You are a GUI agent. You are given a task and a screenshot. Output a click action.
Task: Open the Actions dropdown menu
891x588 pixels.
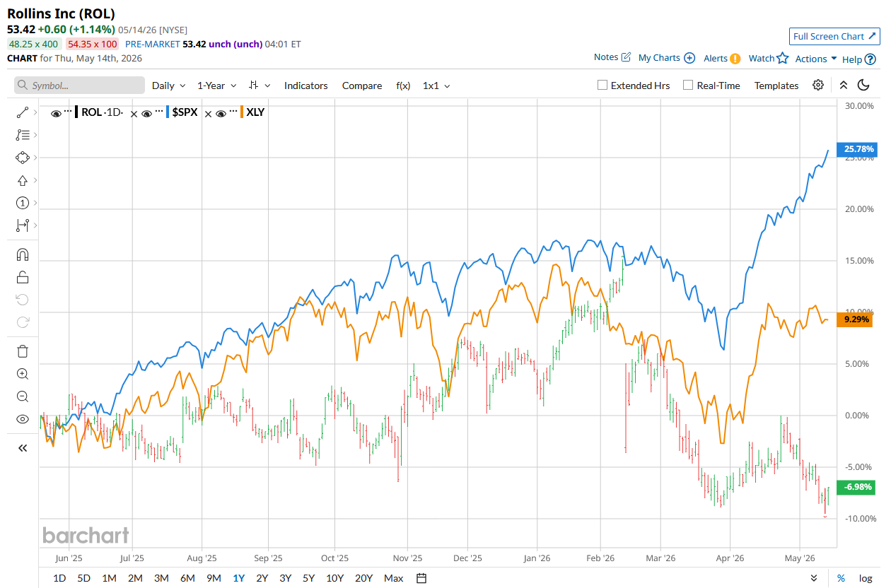tap(816, 59)
